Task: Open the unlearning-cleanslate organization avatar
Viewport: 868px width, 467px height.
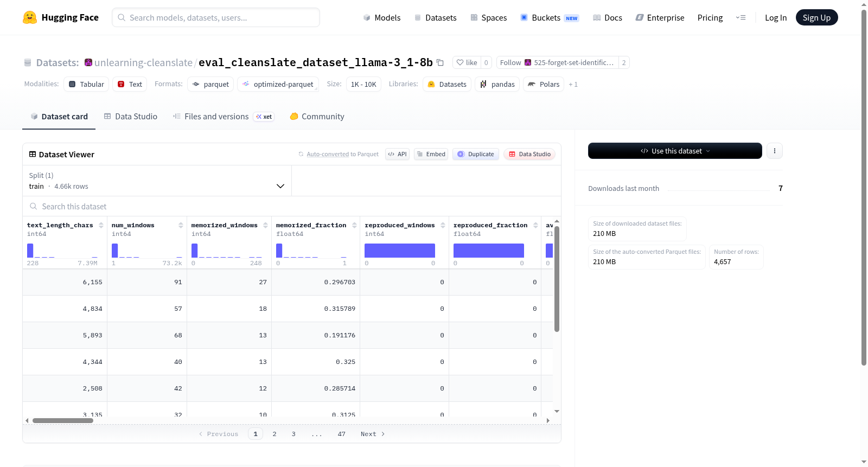Action: (x=88, y=62)
